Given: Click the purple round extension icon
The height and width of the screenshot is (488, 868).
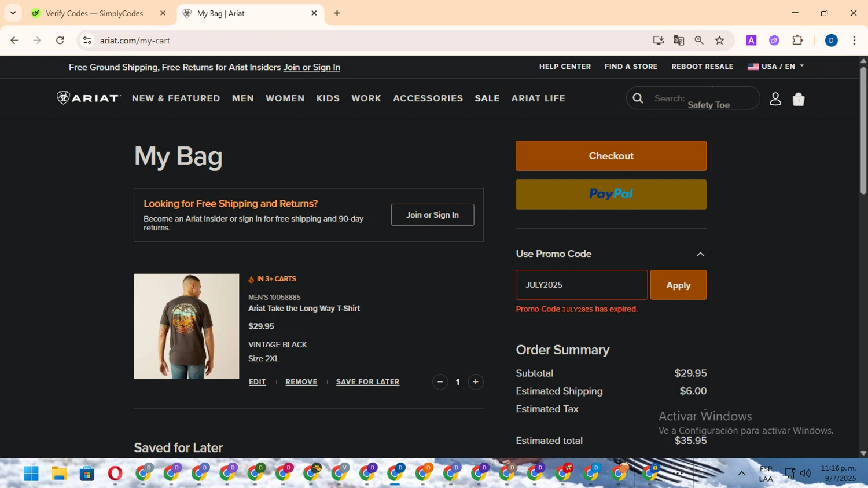Looking at the screenshot, I should point(774,41).
